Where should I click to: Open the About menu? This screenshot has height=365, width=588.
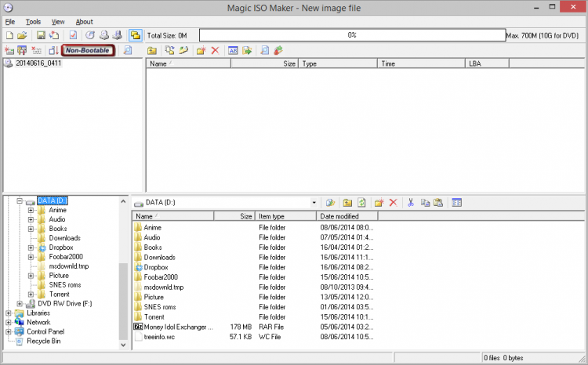click(x=85, y=22)
